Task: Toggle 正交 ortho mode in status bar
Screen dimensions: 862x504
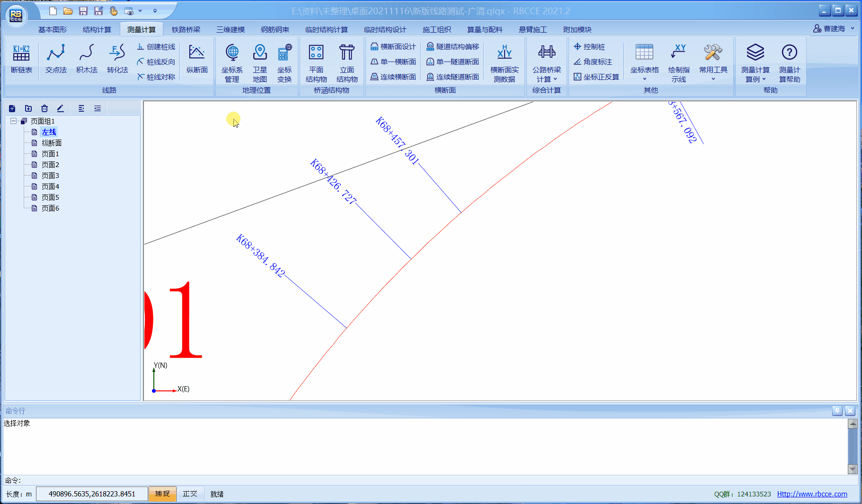Action: click(190, 494)
